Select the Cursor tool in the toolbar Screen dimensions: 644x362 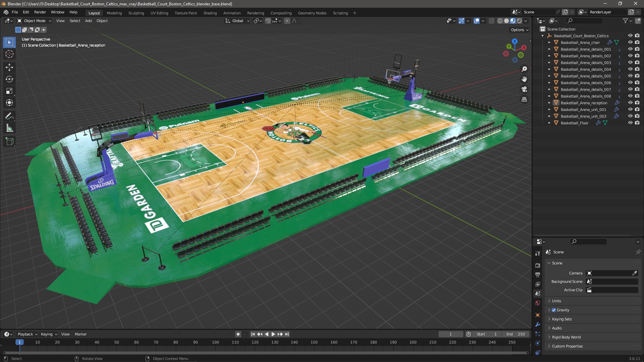9,54
